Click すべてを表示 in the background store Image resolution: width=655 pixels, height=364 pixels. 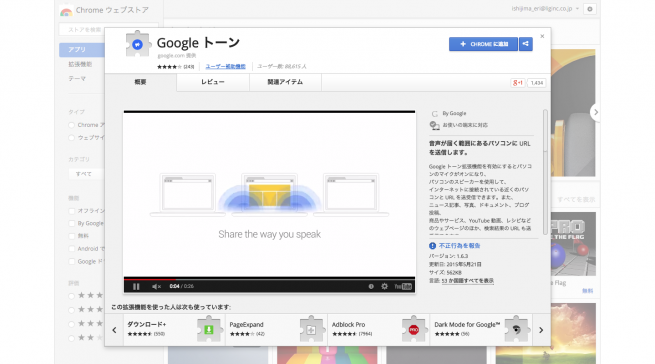576,200
